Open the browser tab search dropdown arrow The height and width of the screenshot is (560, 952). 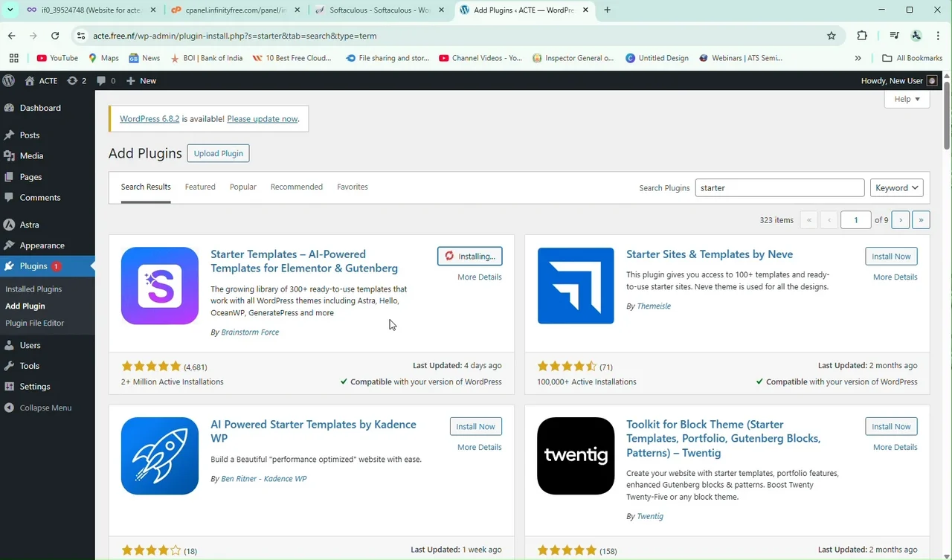[10, 10]
